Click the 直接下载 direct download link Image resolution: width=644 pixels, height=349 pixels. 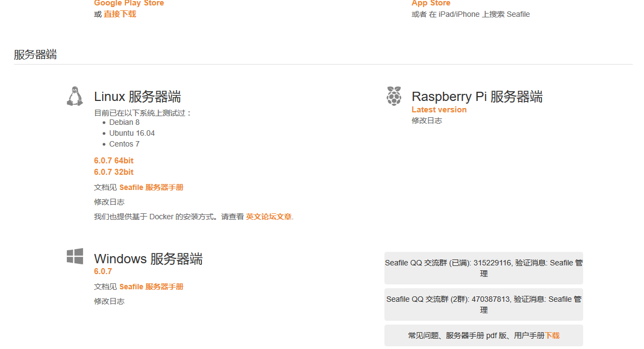pos(120,14)
